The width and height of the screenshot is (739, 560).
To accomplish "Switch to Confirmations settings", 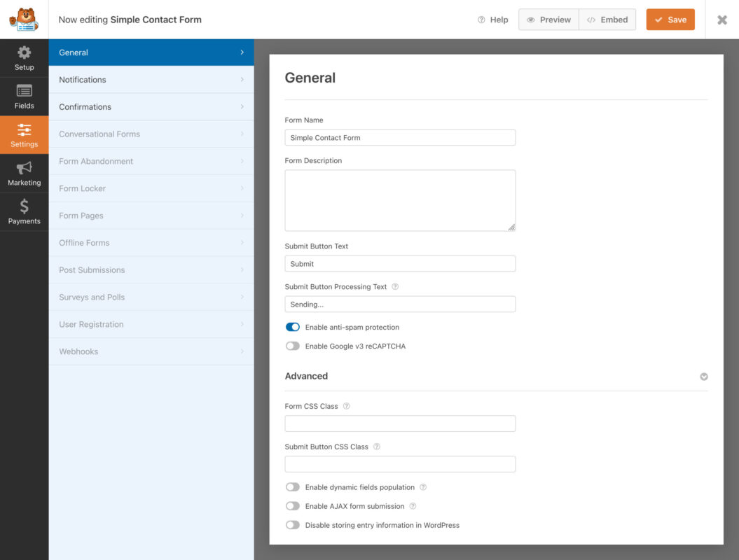I will 151,106.
